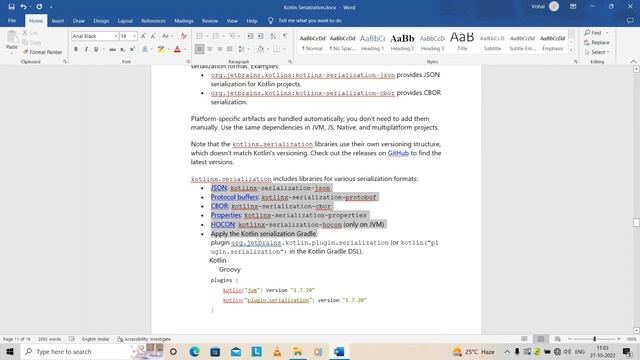The width and height of the screenshot is (640, 360).
Task: Click the HOCON link in list
Action: tap(223, 224)
